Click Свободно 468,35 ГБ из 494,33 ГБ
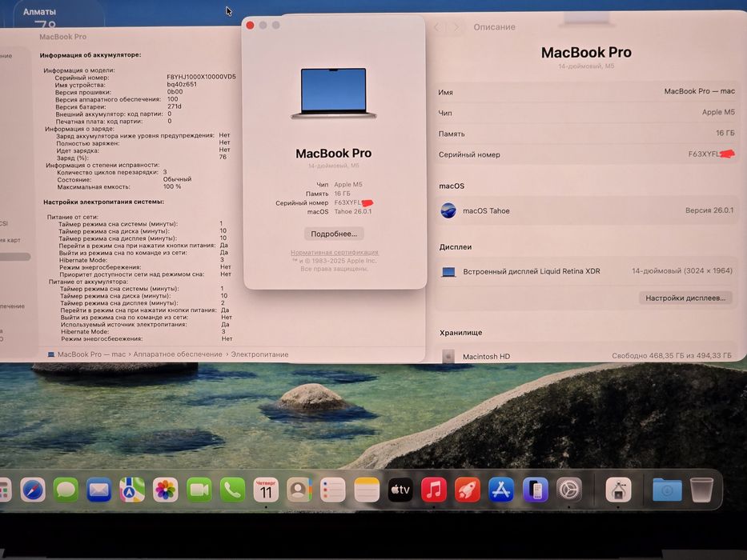Image resolution: width=747 pixels, height=560 pixels. click(x=672, y=356)
